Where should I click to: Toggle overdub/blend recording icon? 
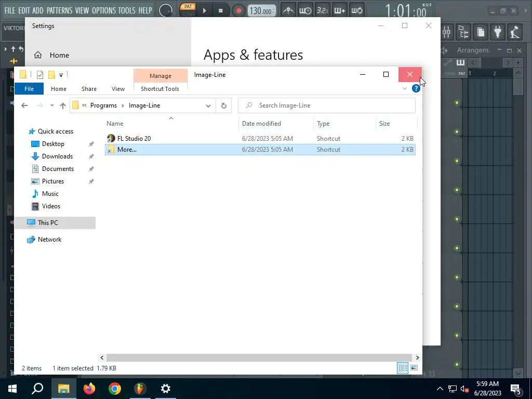tap(339, 10)
